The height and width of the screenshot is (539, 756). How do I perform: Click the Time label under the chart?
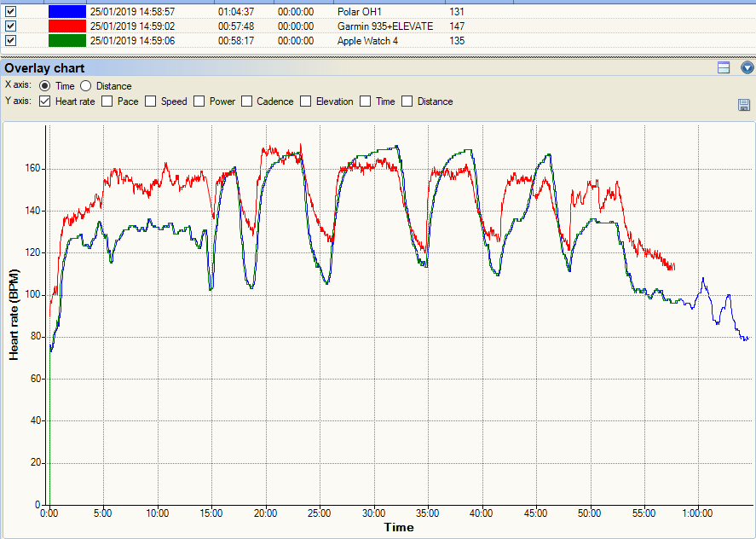(x=399, y=527)
